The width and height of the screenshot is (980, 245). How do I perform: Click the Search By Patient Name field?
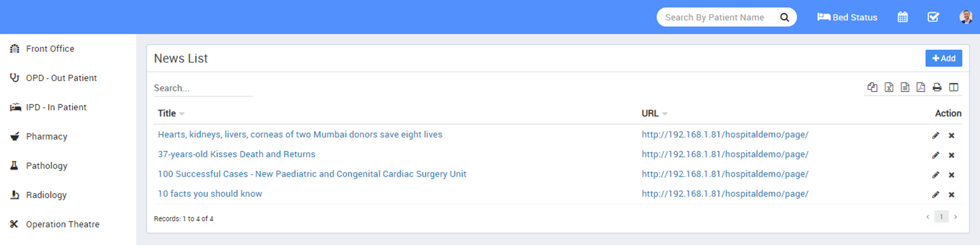(x=714, y=17)
